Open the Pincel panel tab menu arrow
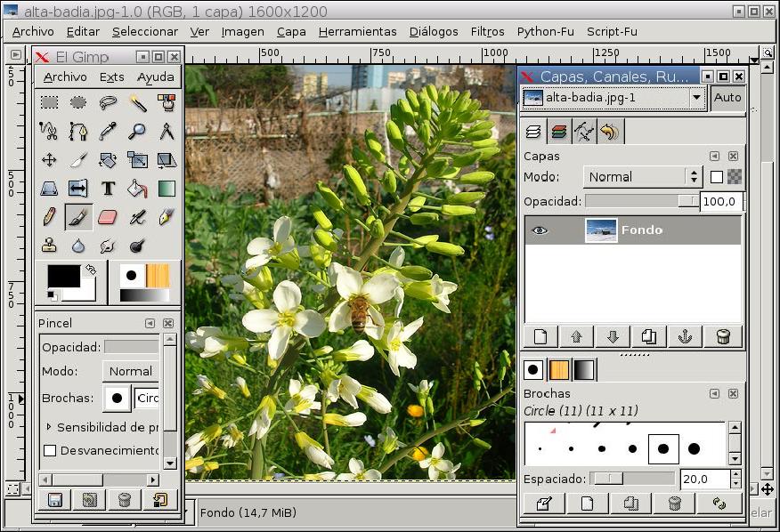The width and height of the screenshot is (780, 532). click(x=150, y=323)
